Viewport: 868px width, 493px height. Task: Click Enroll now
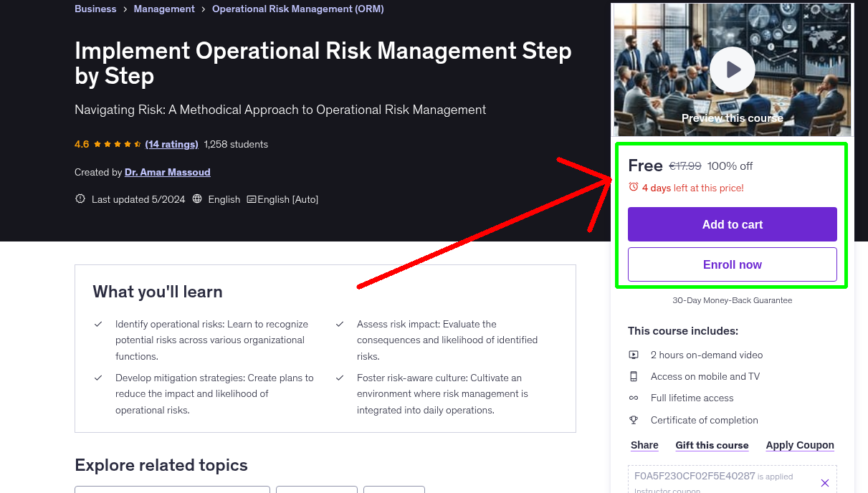pyautogui.click(x=732, y=264)
